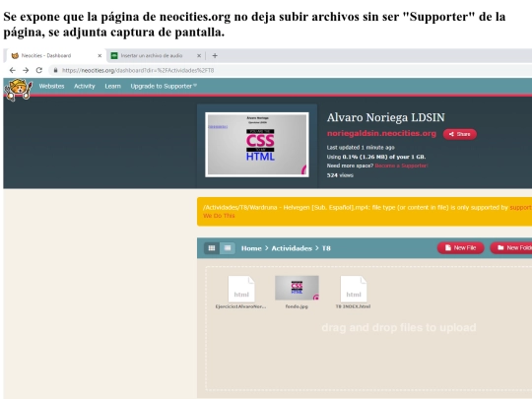Viewport: 532px width, 399px height.
Task: Go back with browser back arrow
Action: (13, 70)
